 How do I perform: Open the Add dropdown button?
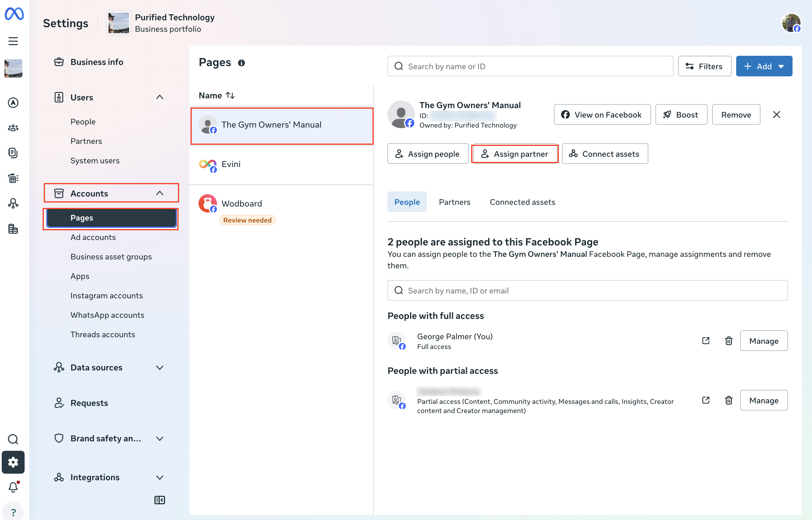(x=764, y=66)
